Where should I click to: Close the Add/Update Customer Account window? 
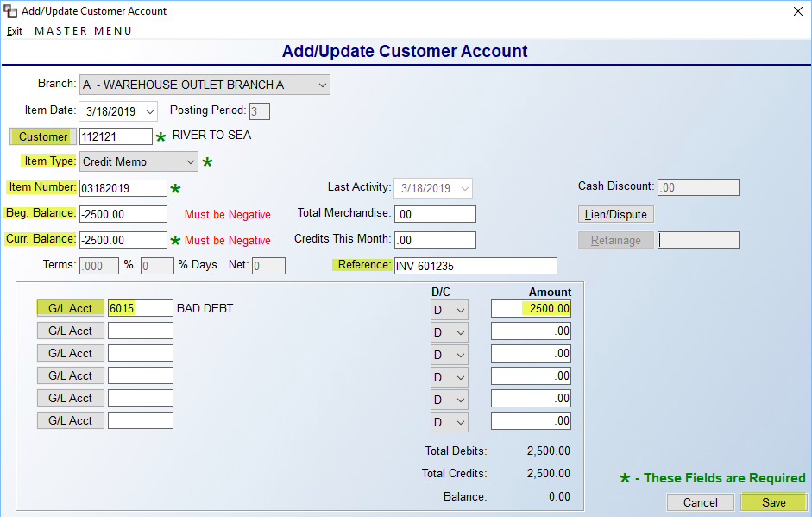[x=798, y=11]
